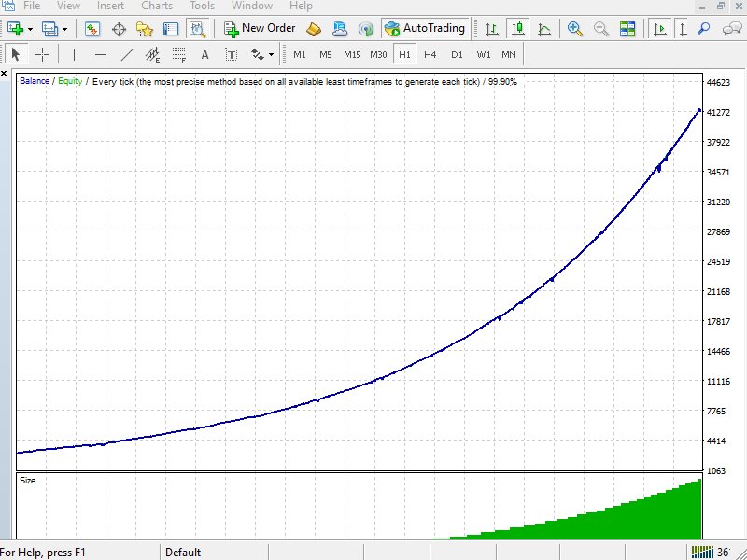Open the Charts menu

[157, 6]
